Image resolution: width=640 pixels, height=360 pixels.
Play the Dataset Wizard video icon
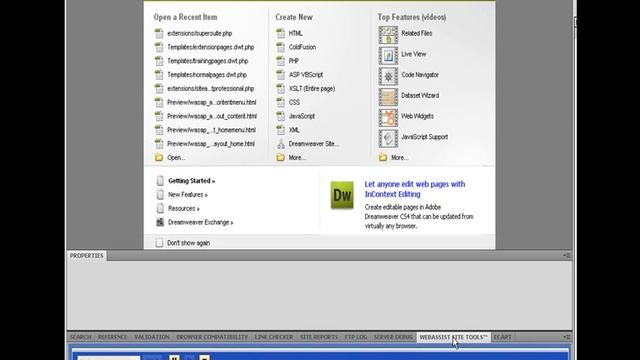(x=388, y=97)
